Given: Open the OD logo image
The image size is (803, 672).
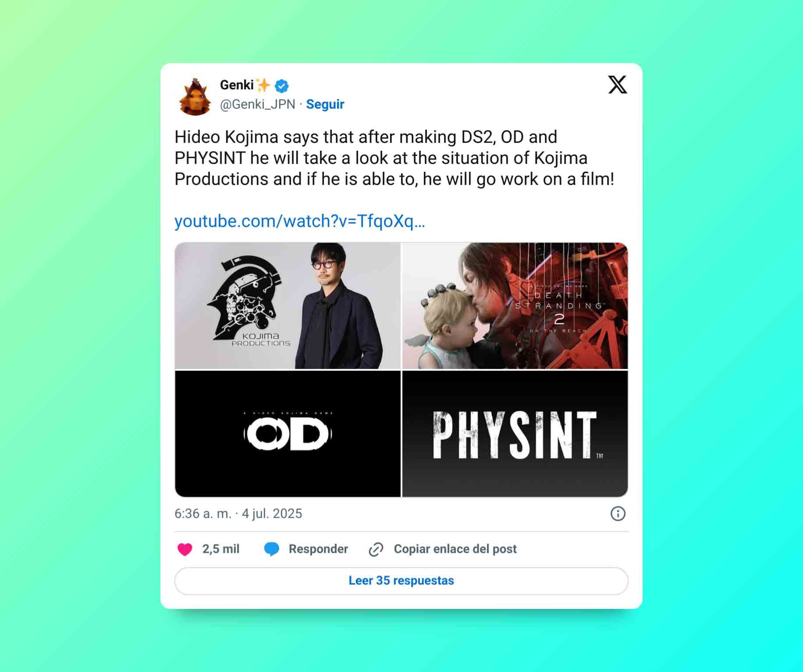Looking at the screenshot, I should [288, 434].
